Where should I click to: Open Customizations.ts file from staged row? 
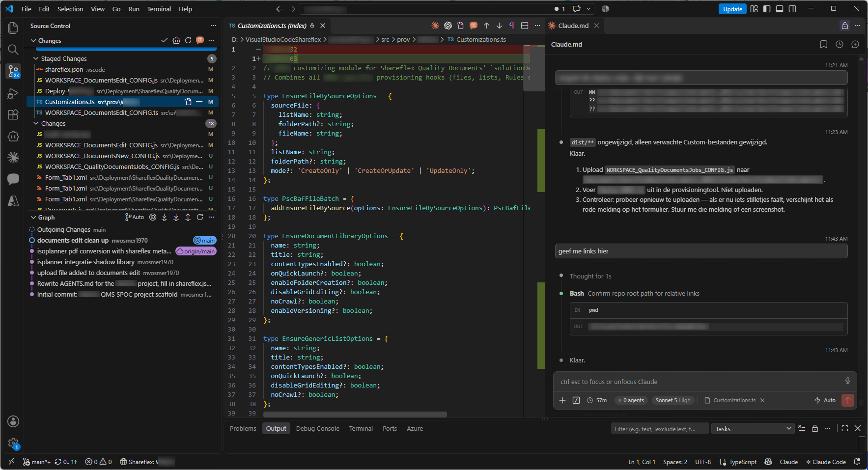(x=188, y=102)
